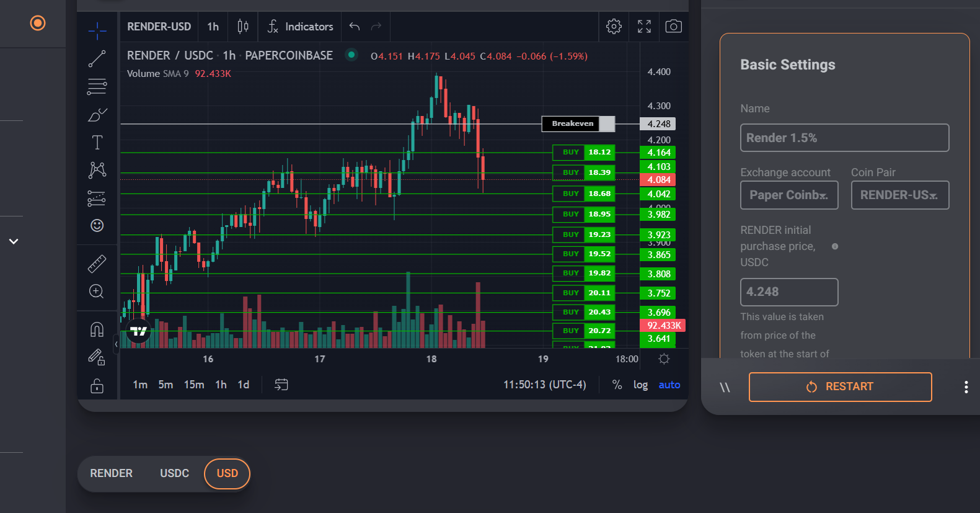
Task: Select the trend line drawing tool
Action: click(x=97, y=59)
